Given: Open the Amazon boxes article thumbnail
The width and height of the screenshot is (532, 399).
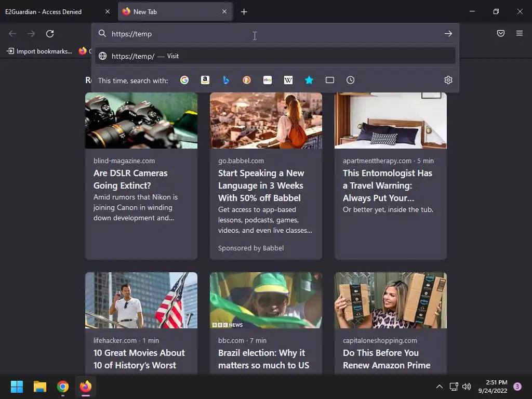Looking at the screenshot, I should [391, 300].
